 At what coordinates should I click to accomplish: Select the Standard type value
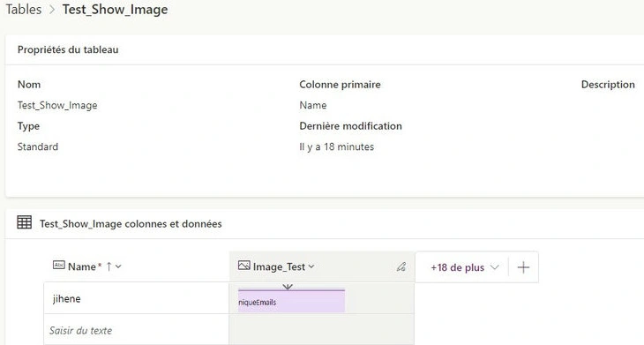pyautogui.click(x=38, y=146)
